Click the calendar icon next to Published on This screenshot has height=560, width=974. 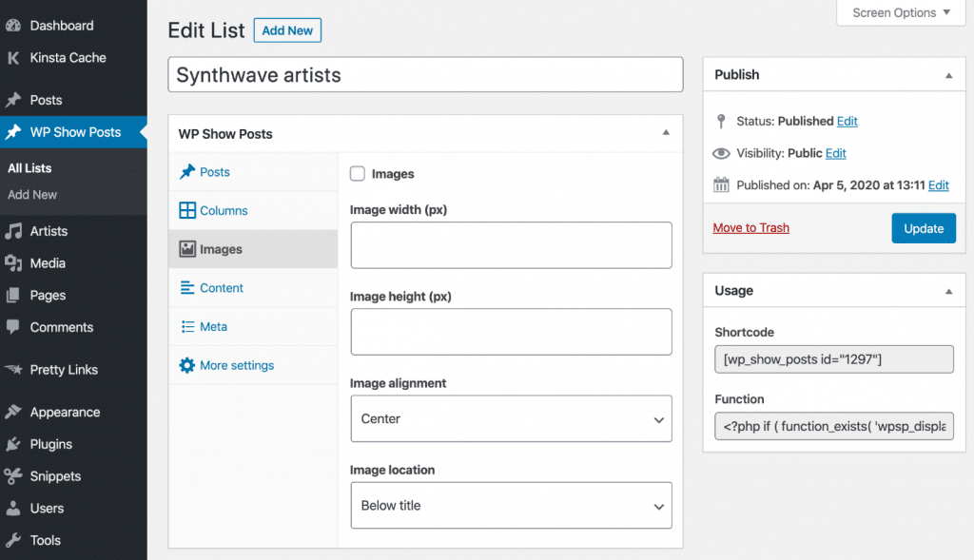721,185
